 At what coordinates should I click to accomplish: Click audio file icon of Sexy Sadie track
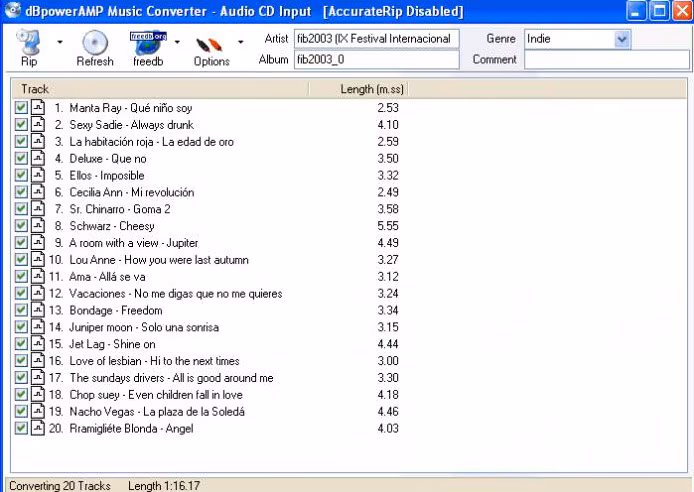click(38, 124)
